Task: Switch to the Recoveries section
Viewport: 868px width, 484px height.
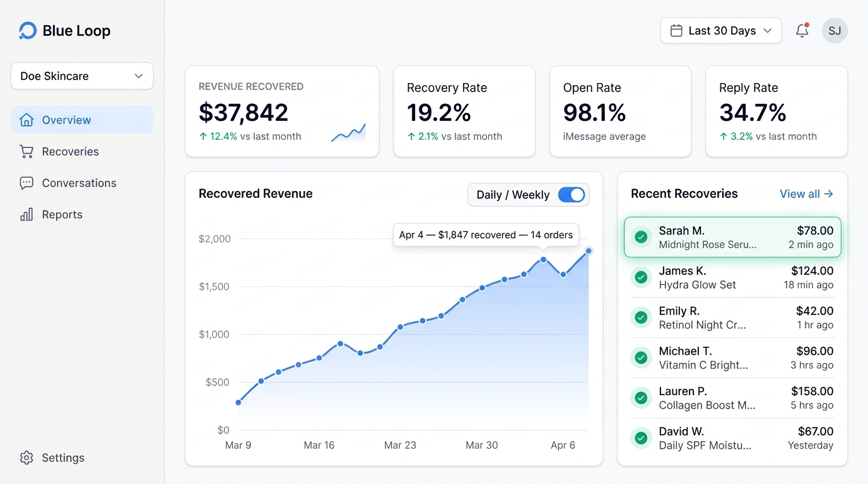Action: click(70, 151)
